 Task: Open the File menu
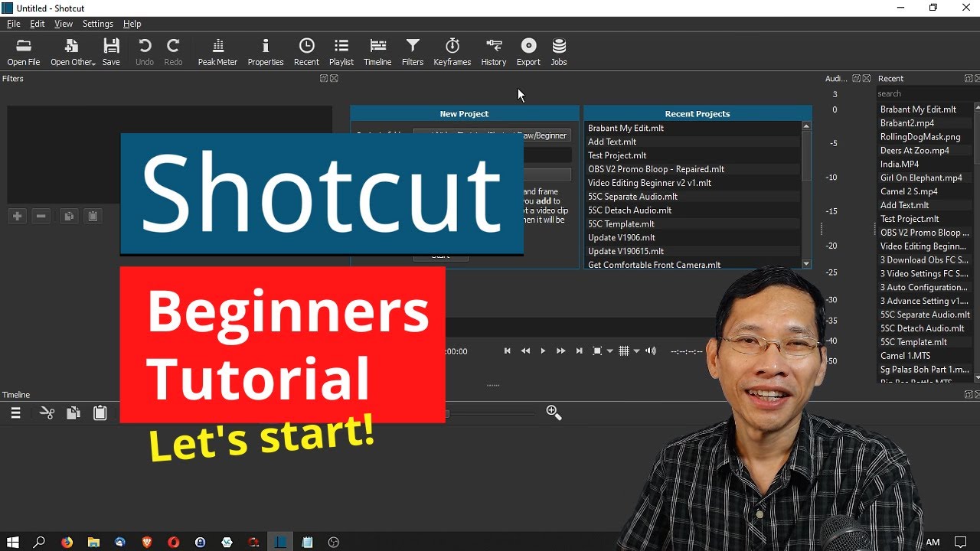point(14,24)
